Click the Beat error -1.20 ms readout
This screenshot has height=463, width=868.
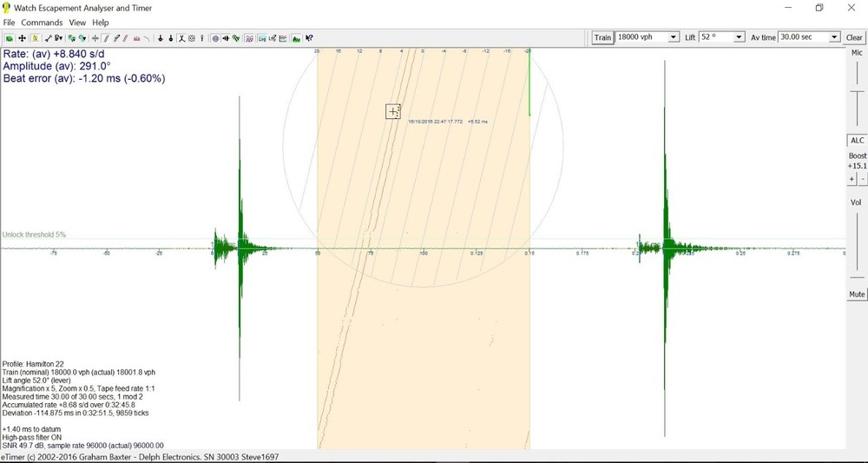tap(84, 79)
